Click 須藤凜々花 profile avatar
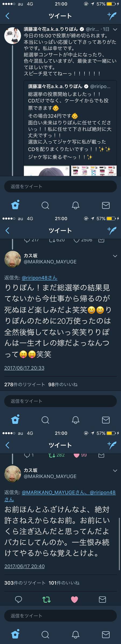Screen dimensions: 121x644 coord(13,35)
